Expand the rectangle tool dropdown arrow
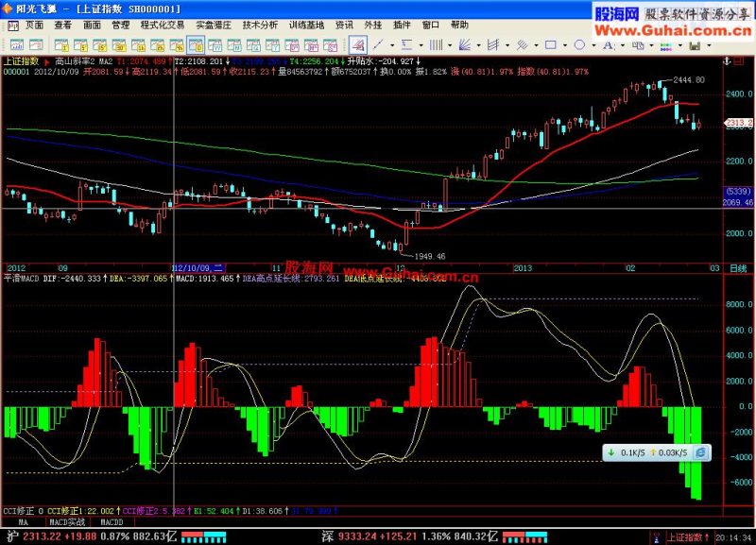The width and height of the screenshot is (756, 545). (564, 45)
